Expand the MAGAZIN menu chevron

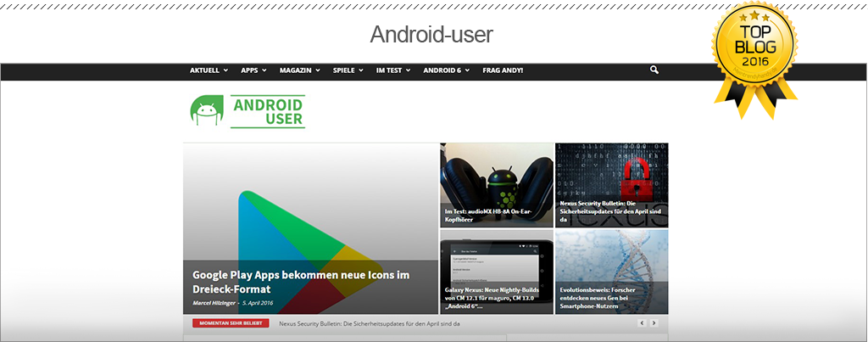tap(318, 71)
